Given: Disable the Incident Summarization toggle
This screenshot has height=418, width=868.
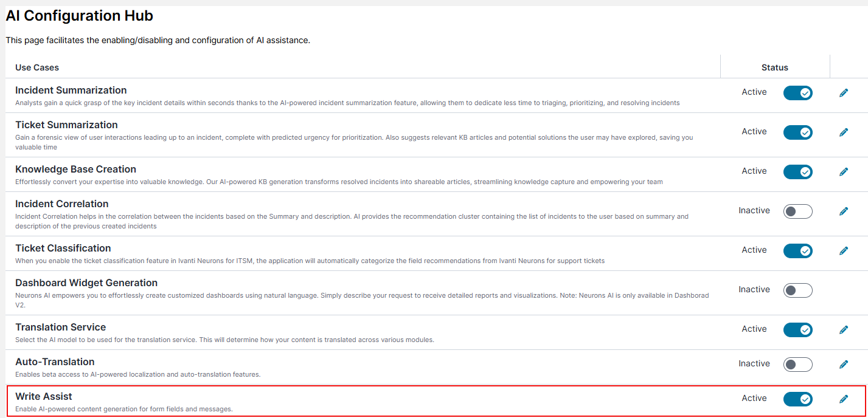Looking at the screenshot, I should [x=797, y=93].
